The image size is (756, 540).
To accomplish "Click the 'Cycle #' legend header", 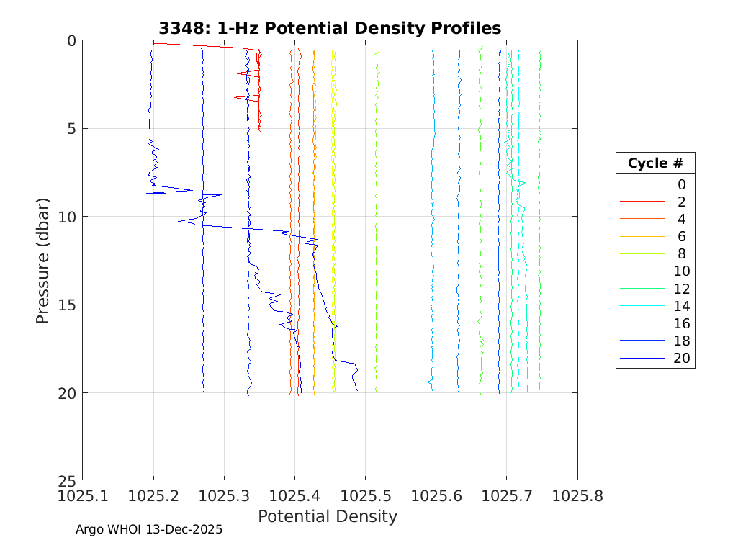I will tap(654, 163).
